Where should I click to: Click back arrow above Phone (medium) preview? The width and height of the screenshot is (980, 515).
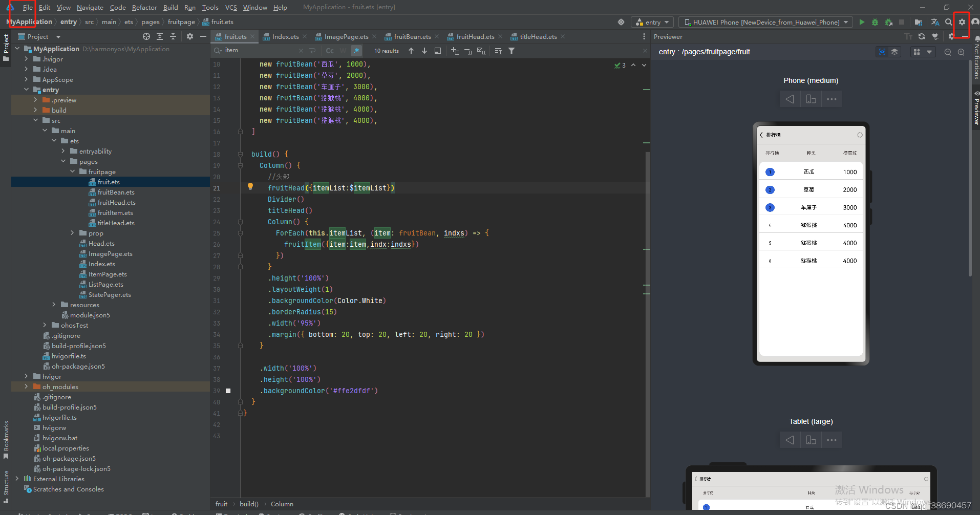790,99
